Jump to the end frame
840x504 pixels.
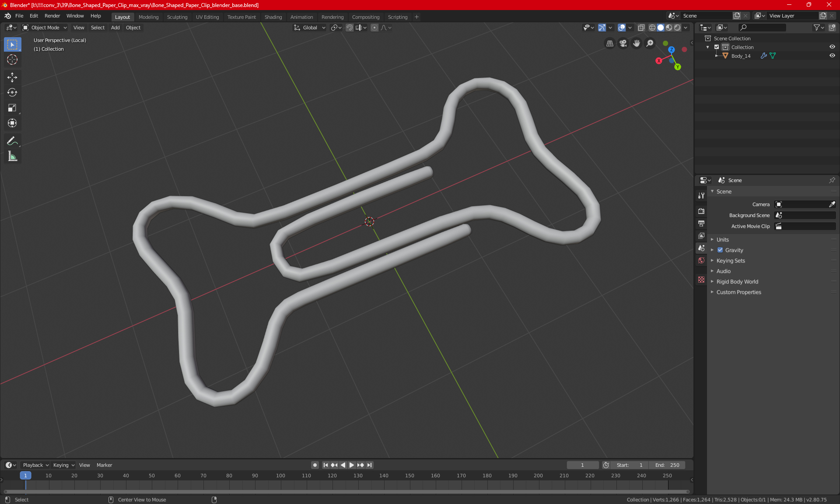click(369, 465)
